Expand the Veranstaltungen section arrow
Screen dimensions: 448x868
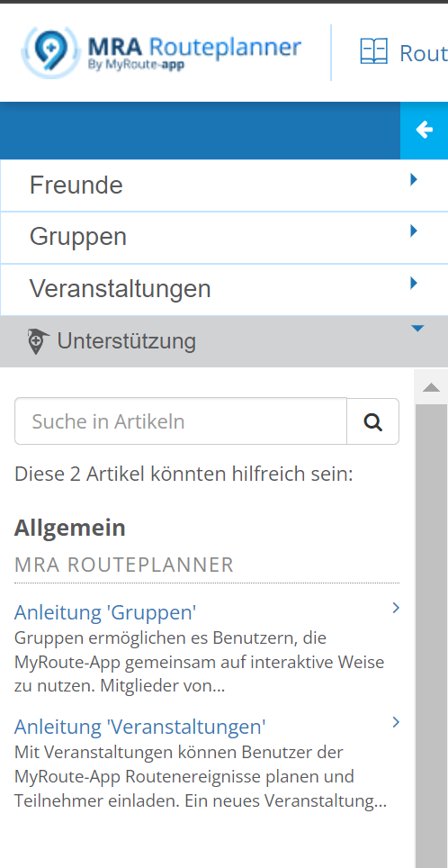click(413, 284)
